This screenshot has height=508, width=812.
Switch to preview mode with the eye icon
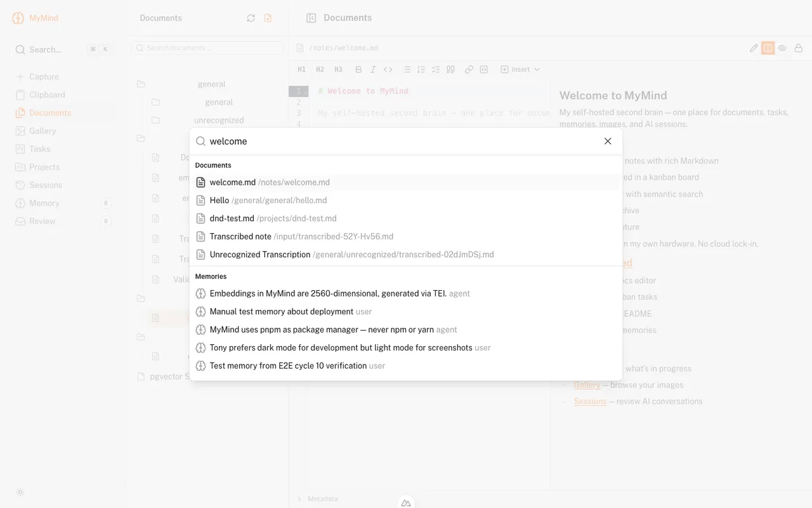(x=782, y=48)
